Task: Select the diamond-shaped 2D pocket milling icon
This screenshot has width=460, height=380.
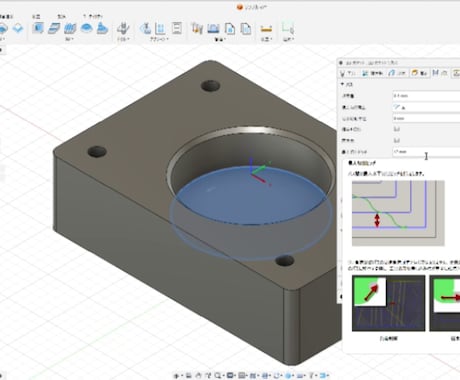Action: click(x=18, y=28)
